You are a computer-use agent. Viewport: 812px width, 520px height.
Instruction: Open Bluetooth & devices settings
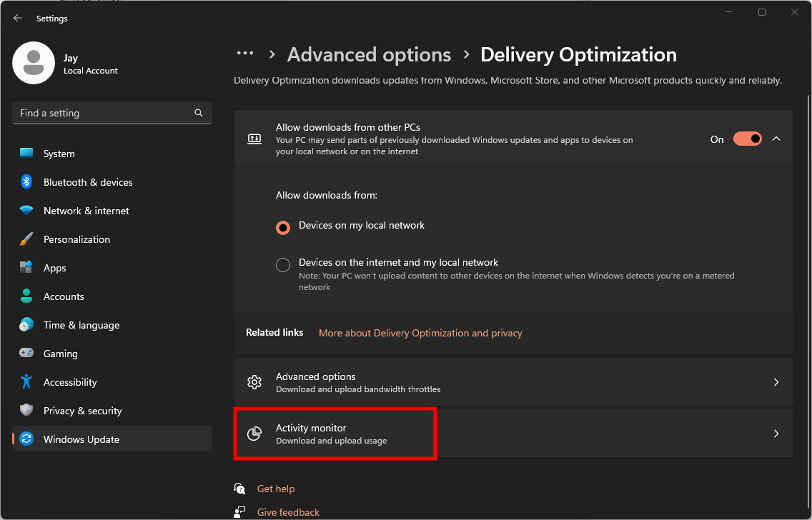coord(112,182)
